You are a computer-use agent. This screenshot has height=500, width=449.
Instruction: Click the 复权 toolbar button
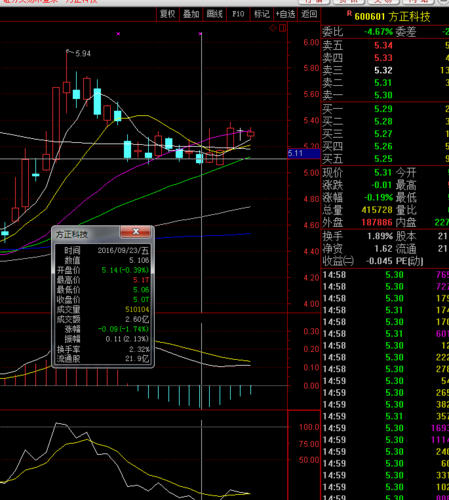[167, 14]
